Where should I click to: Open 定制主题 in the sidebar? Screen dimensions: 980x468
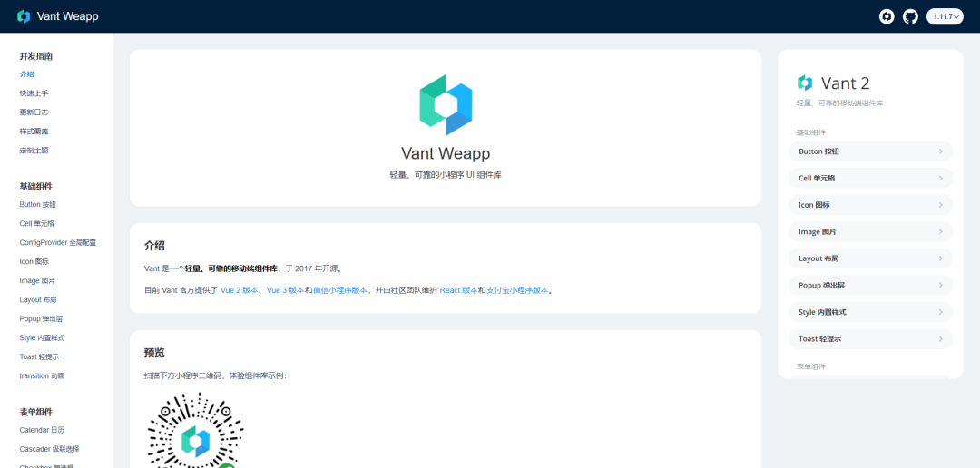pos(34,151)
